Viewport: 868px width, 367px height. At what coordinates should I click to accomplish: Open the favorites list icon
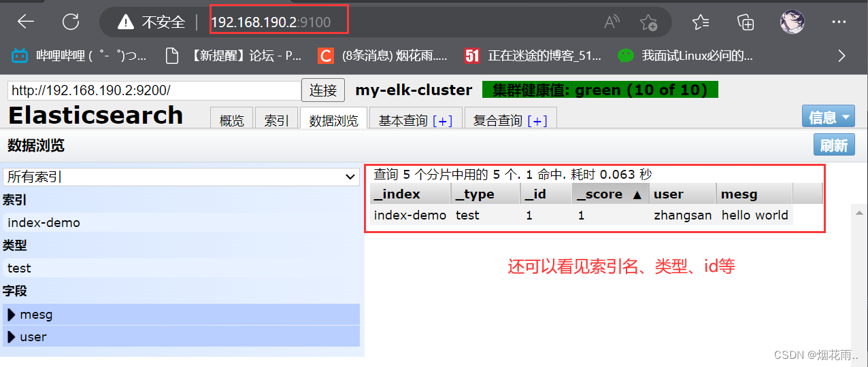(701, 22)
